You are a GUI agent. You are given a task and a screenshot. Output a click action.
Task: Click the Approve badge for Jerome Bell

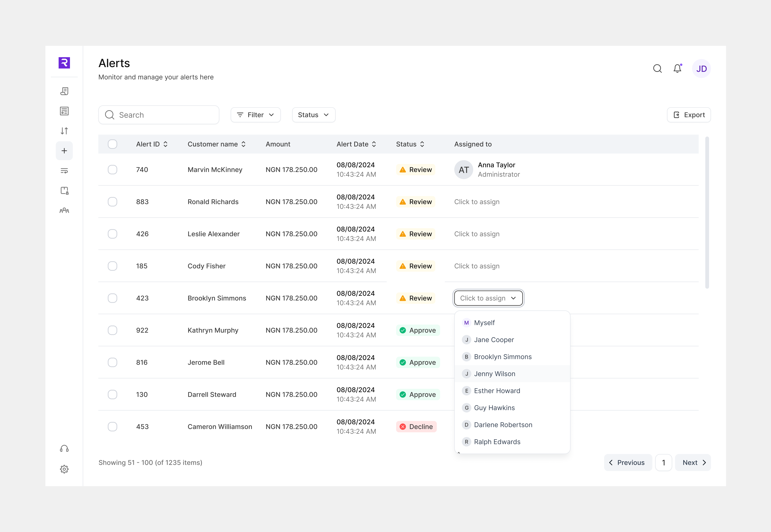tap(418, 362)
